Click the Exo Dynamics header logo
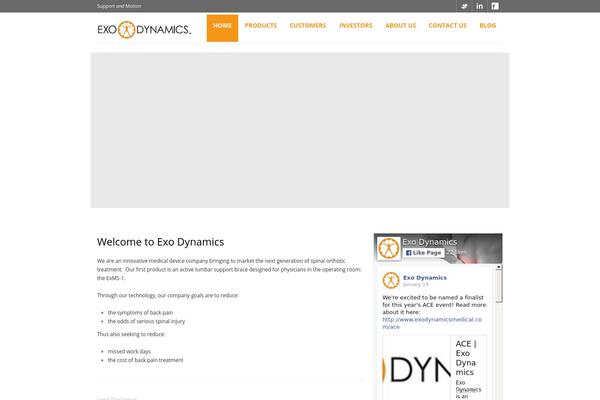The width and height of the screenshot is (600, 400). pyautogui.click(x=144, y=29)
